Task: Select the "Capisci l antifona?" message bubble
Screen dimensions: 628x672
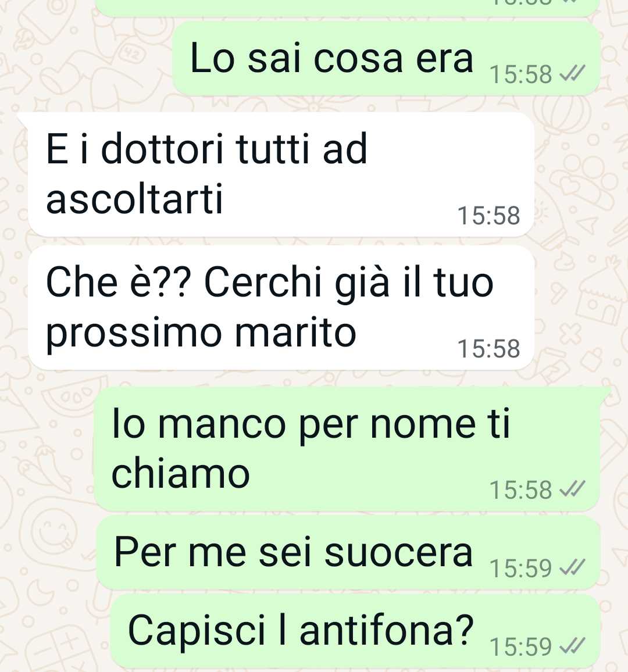Action: coord(355,631)
